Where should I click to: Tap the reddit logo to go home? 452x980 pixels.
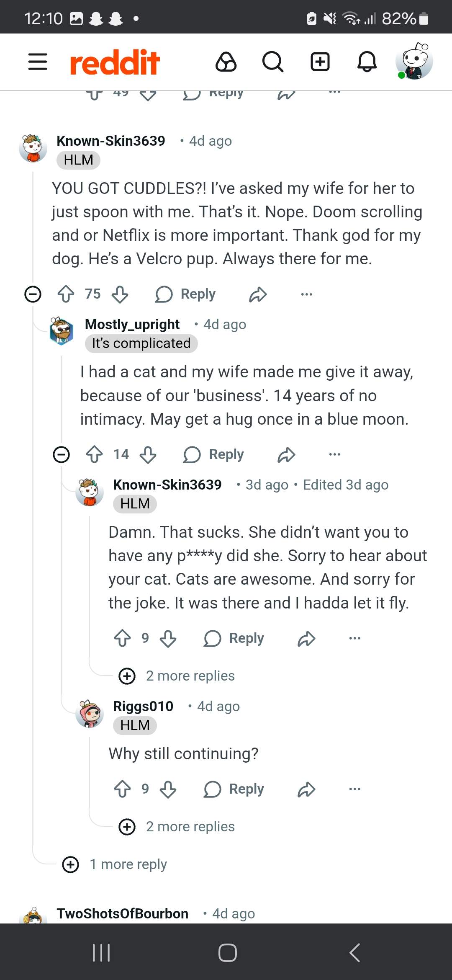click(x=115, y=62)
